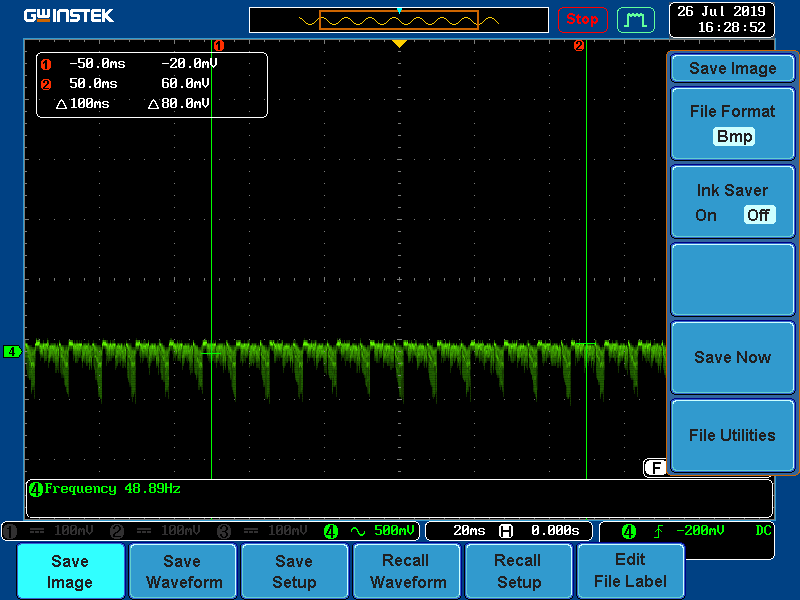Click the channel 4 icon beside Frequency measurement
Viewport: 800px width, 600px height.
[36, 489]
